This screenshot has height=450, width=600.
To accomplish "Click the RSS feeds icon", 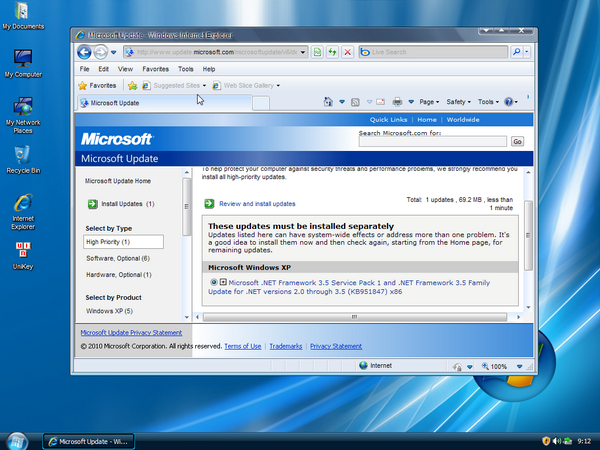I will (x=355, y=102).
